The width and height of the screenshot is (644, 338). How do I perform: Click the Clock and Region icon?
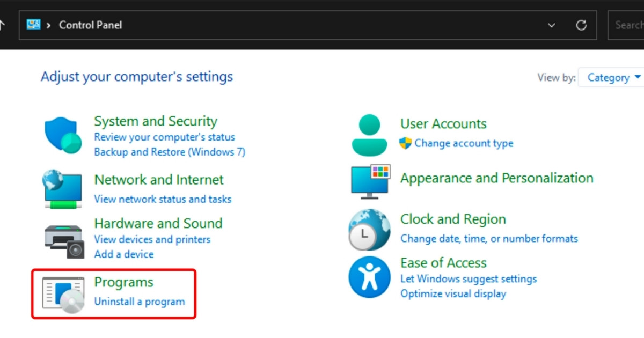click(369, 230)
